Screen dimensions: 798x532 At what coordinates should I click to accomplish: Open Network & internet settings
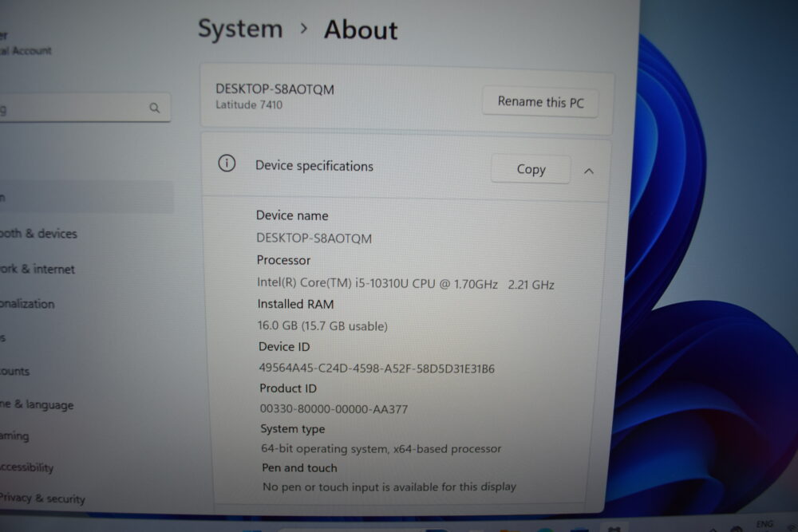[38, 269]
